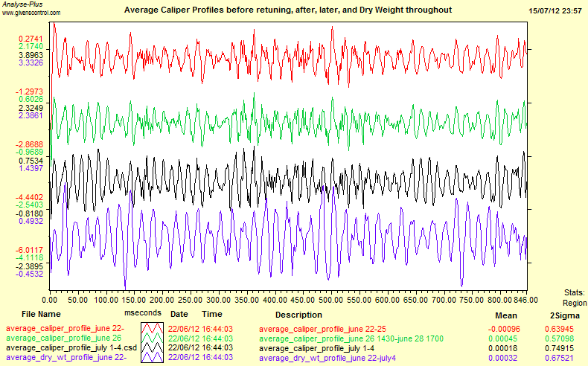The image size is (588, 366).
Task: Click the timestamp 15/07/12 23:57
Action: coord(555,11)
